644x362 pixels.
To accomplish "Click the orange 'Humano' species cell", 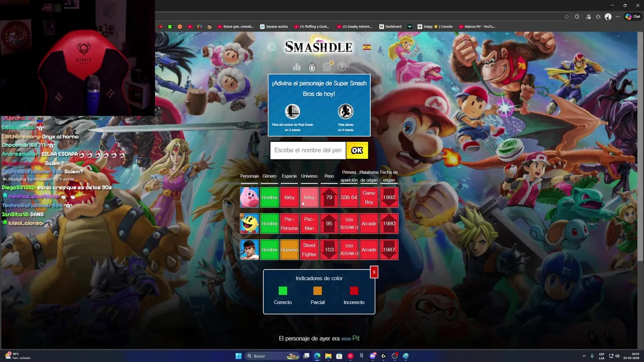I will 289,250.
